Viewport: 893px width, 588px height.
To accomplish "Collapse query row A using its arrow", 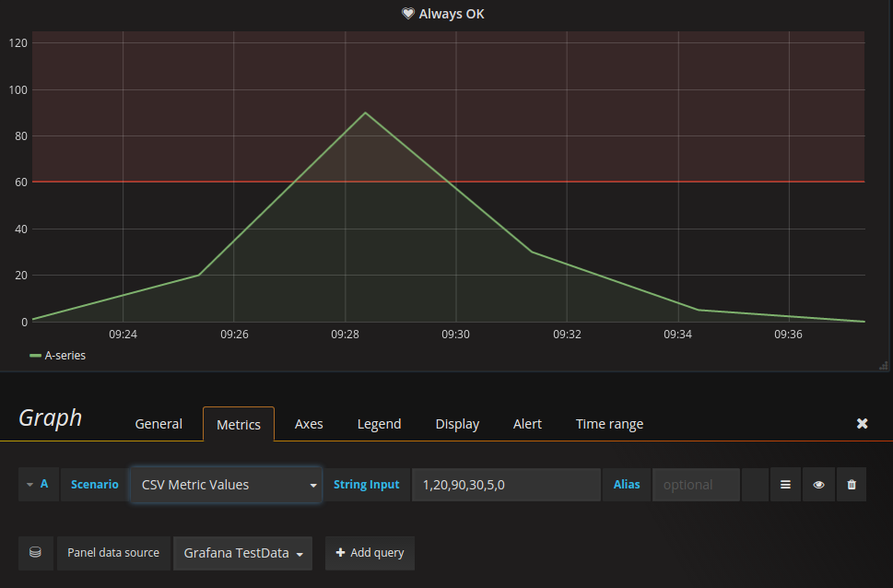I will 29,485.
